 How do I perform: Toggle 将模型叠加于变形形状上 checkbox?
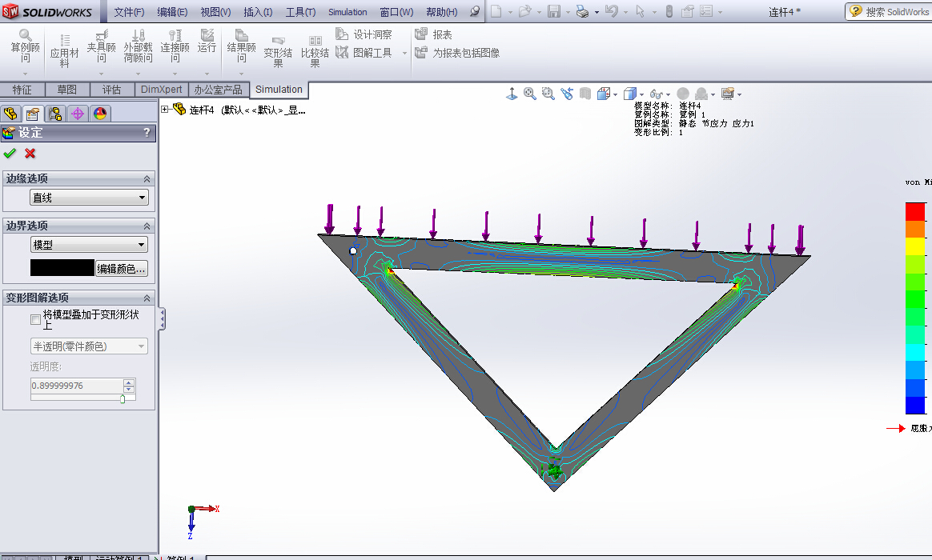(36, 319)
